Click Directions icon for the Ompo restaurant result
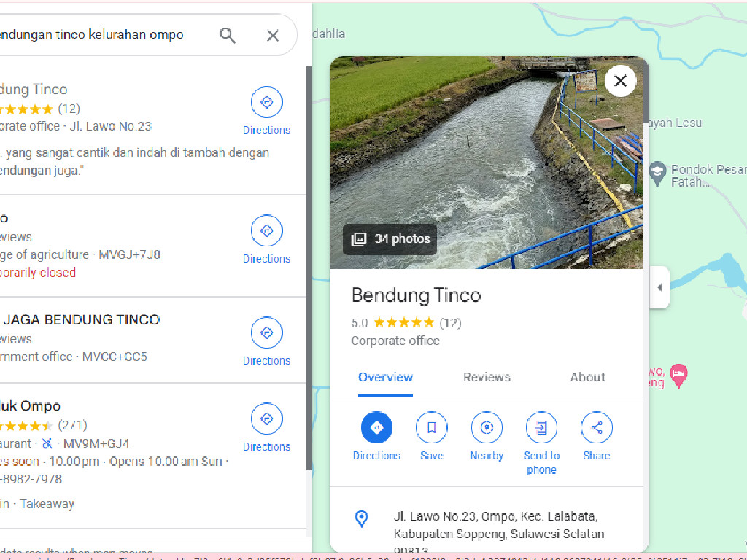Viewport: 747px width, 560px height. 267,419
